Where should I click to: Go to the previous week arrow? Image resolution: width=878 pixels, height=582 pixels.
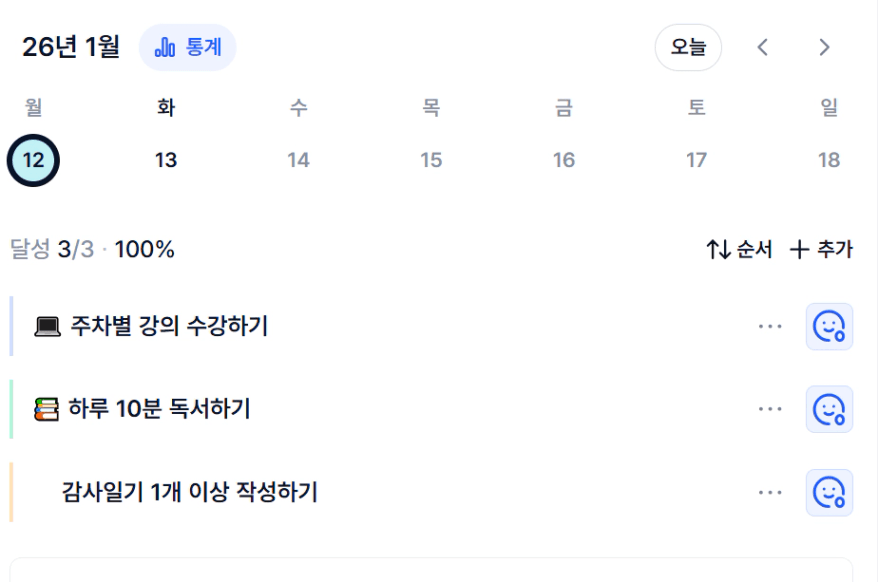pyautogui.click(x=763, y=47)
